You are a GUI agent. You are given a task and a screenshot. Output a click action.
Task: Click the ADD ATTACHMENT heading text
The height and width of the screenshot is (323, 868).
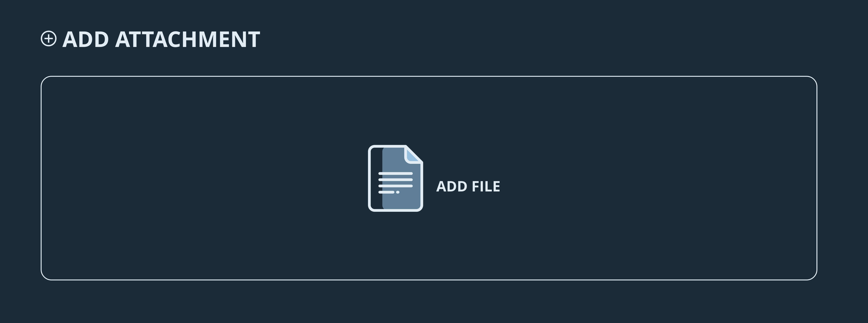(161, 39)
